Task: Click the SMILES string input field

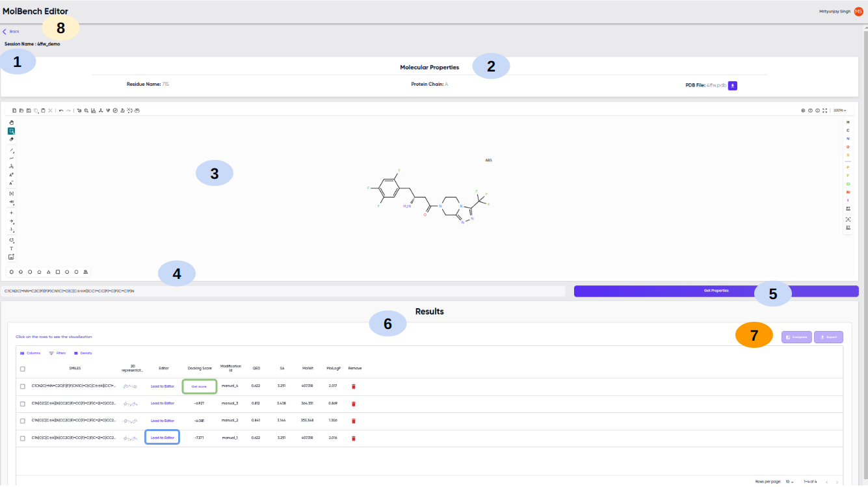Action: (284, 291)
